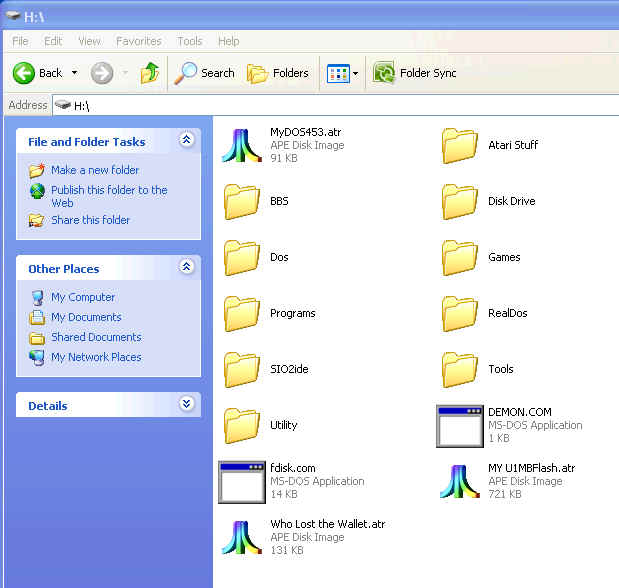Select the RealDos folder icon

459,314
